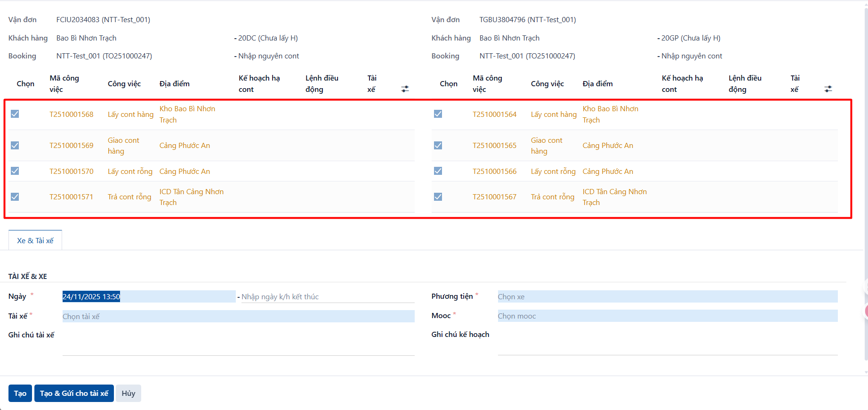Uncheck the checkbox for task T2510001565
Viewport: 868px width, 410px height.
click(x=438, y=145)
